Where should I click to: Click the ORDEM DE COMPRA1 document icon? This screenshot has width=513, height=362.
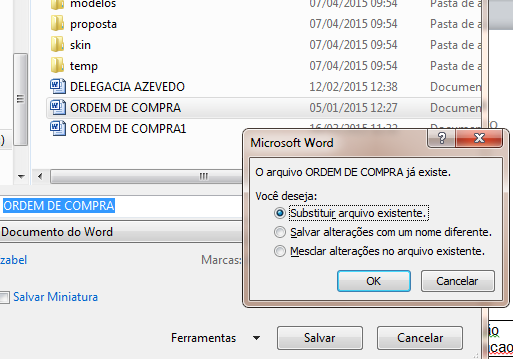point(57,129)
